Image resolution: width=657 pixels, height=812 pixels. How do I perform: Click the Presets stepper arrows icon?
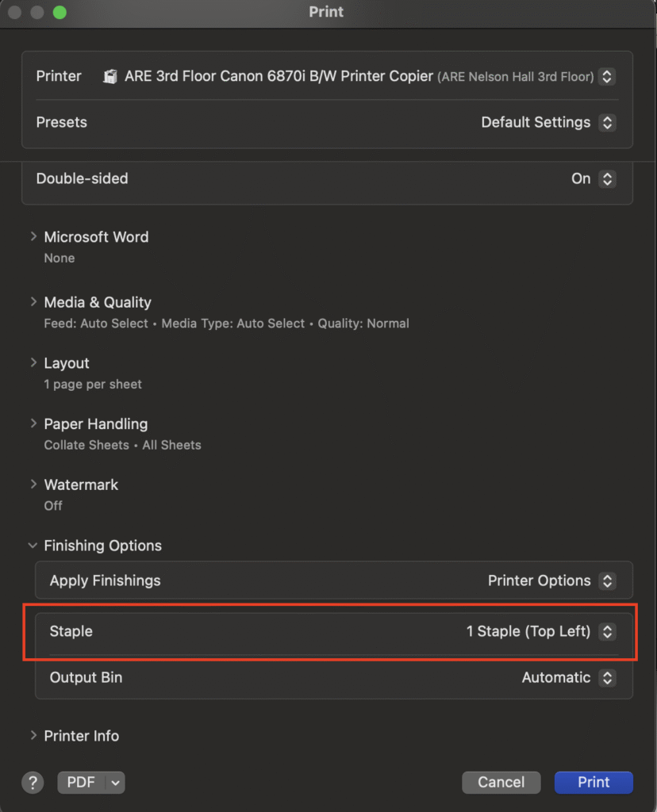tap(607, 123)
